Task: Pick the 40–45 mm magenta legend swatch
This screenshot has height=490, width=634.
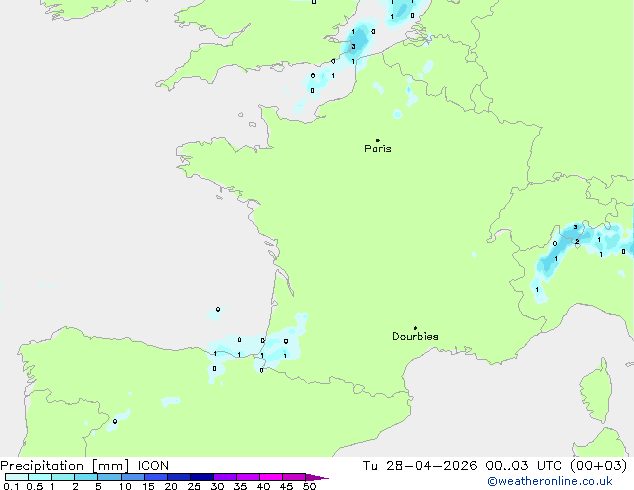Action: tap(271, 477)
